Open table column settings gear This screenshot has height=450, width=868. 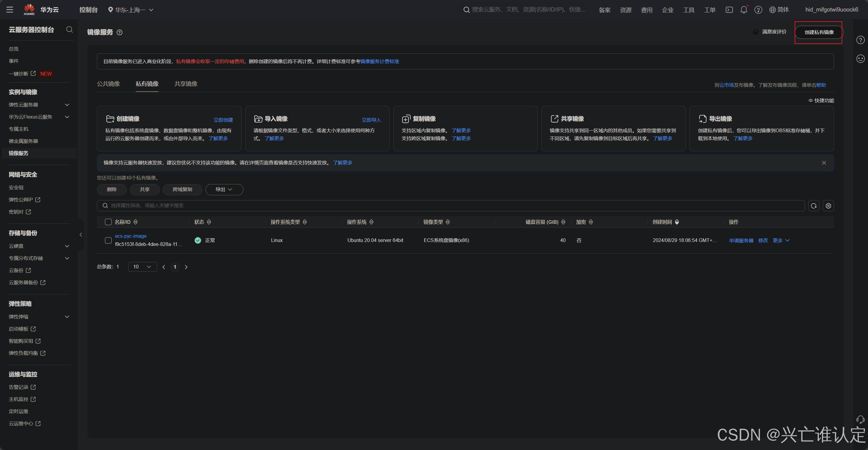[828, 206]
